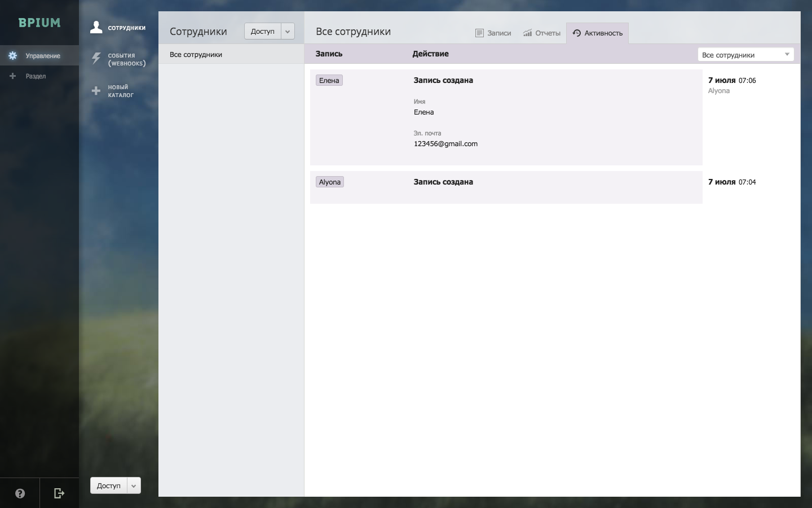This screenshot has width=812, height=508.
Task: Click the Имя value Елена
Action: pyautogui.click(x=424, y=112)
